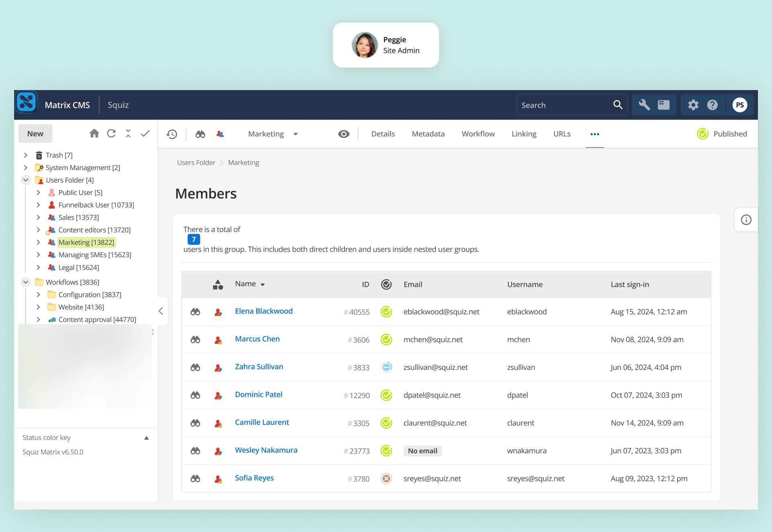This screenshot has width=772, height=532.
Task: Click the New button
Action: tap(35, 134)
